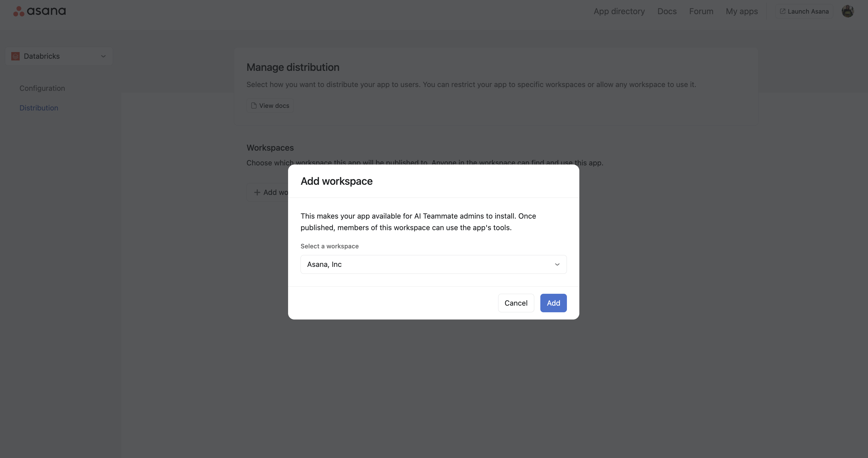Viewport: 868px width, 458px height.
Task: Open the Databricks app switcher dropdown
Action: coord(59,56)
